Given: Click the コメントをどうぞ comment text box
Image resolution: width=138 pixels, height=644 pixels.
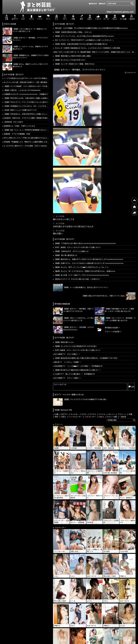Looking at the screenshot, I should tap(90, 387).
